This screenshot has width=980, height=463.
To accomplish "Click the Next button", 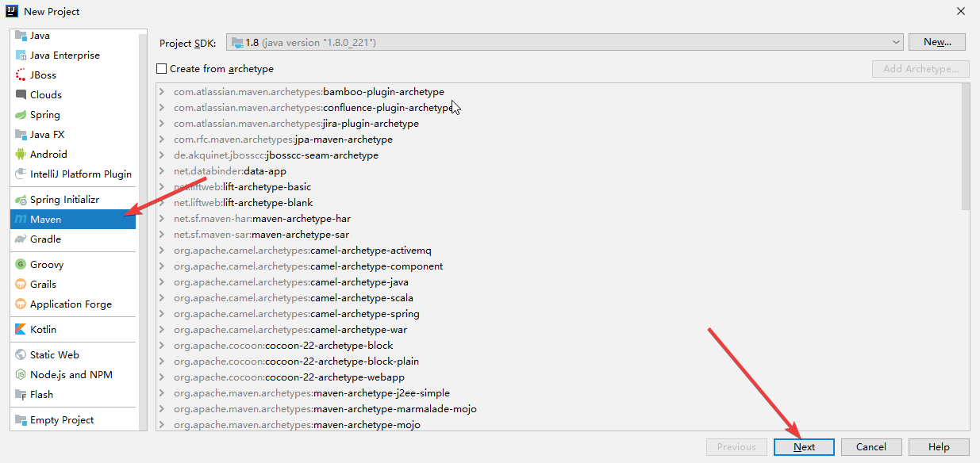I will [x=804, y=447].
